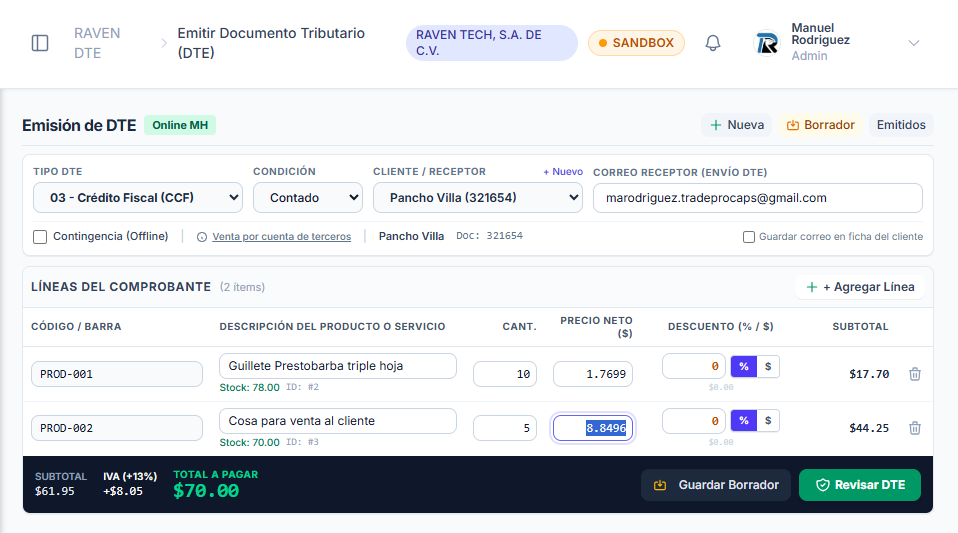Click the Emitir Documento Tributario (DTE) title
Screen dimensions: 958x533
pyautogui.click(x=271, y=43)
